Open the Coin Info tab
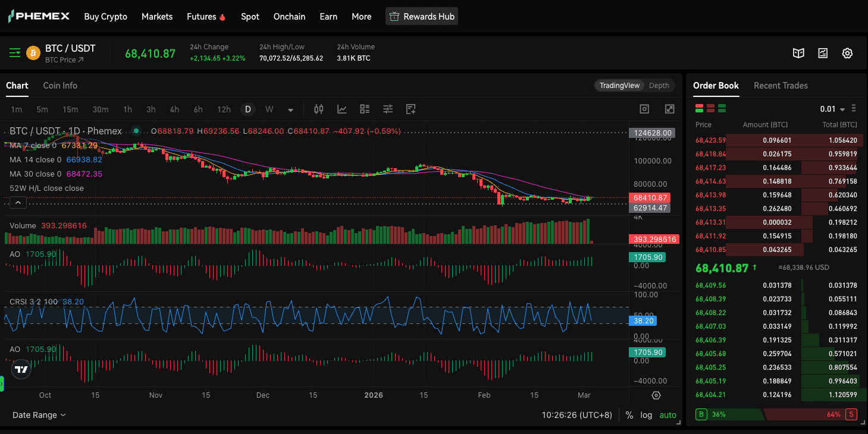The width and height of the screenshot is (868, 434). click(x=60, y=86)
